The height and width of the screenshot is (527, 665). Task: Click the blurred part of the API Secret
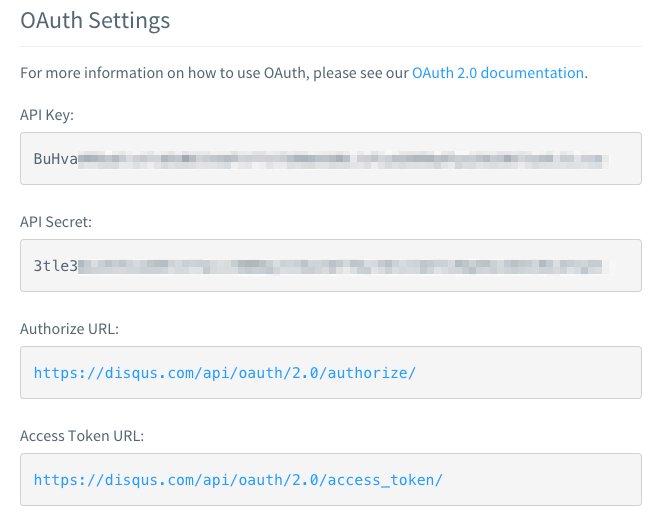point(344,267)
